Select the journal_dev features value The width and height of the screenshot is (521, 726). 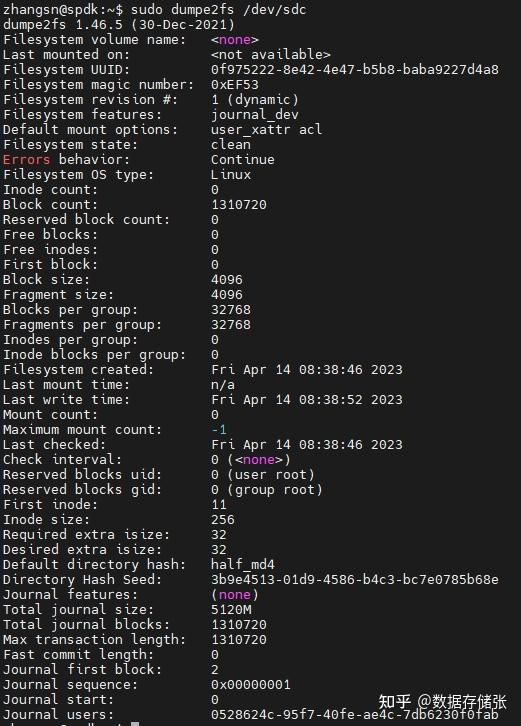255,114
